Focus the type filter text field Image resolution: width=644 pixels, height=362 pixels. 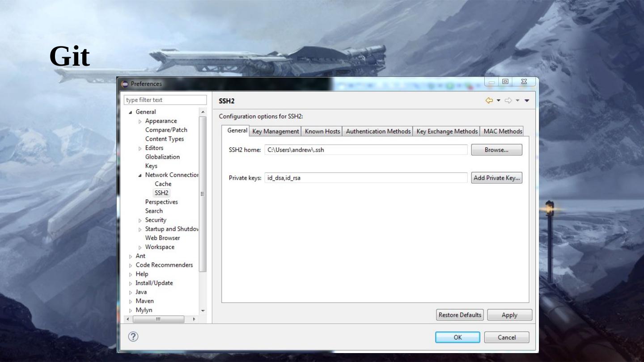(165, 100)
